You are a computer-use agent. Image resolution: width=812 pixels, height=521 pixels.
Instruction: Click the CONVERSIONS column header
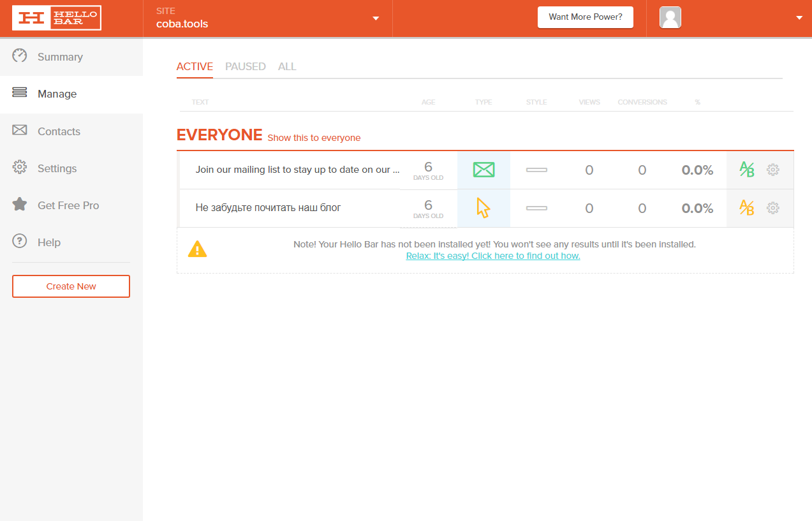tap(642, 102)
